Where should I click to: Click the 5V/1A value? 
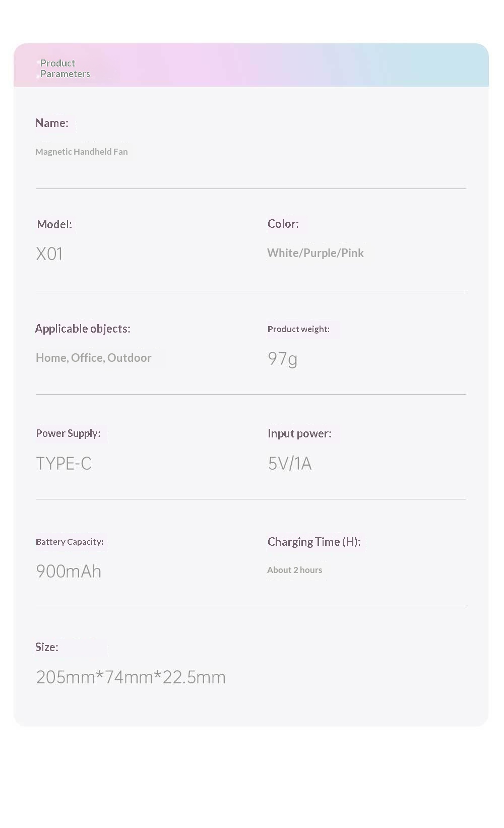click(x=290, y=463)
